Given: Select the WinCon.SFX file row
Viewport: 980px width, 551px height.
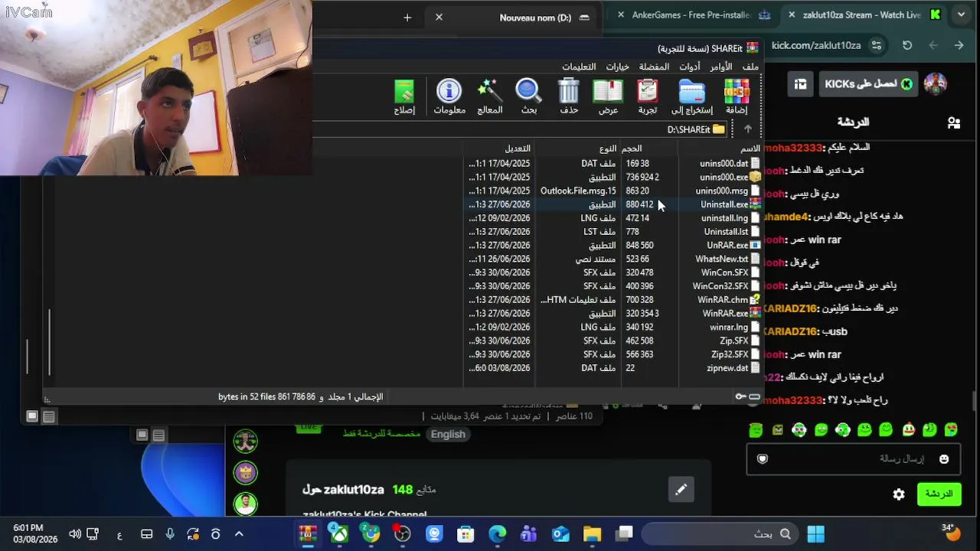Looking at the screenshot, I should 613,272.
